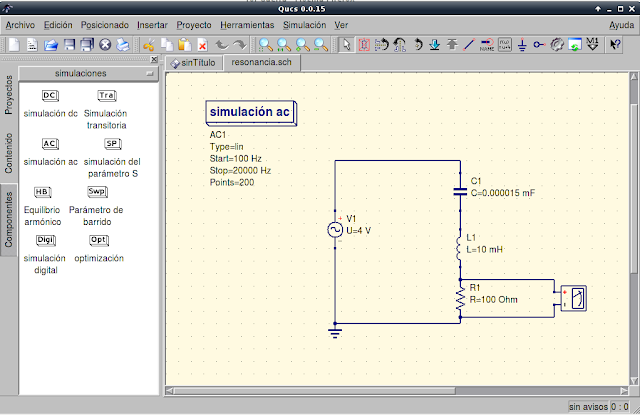Click the AC simulation component icon in the panel
Screen dimensions: 640x415
(x=50, y=144)
